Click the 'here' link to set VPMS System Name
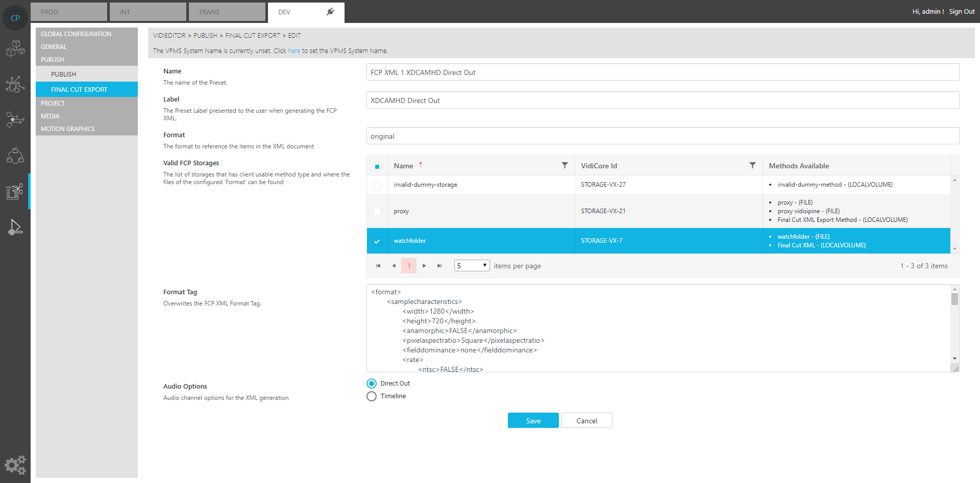 click(x=294, y=50)
